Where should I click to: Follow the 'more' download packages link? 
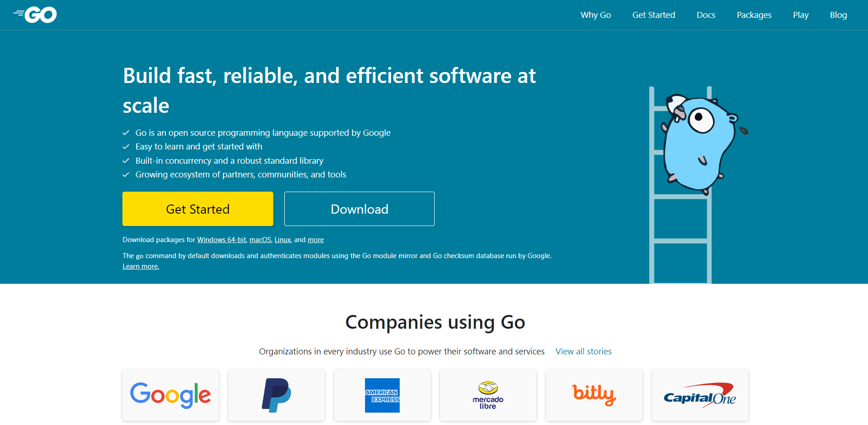click(315, 240)
